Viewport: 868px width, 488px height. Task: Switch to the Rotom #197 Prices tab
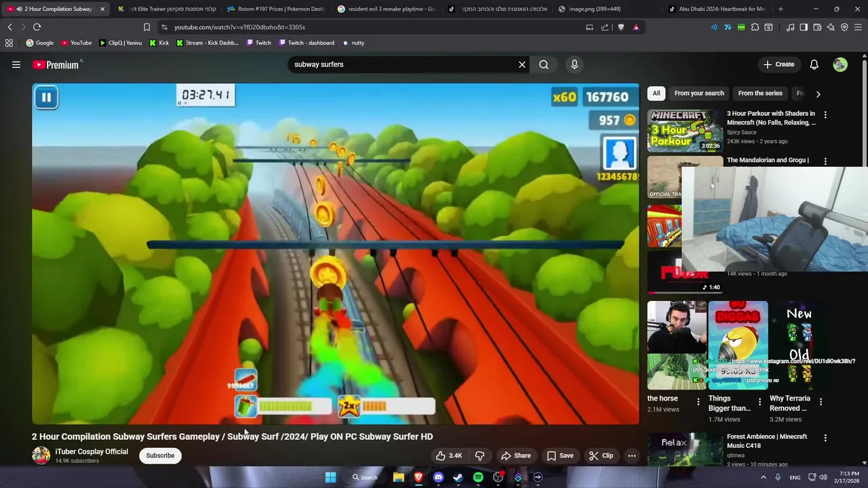[276, 9]
